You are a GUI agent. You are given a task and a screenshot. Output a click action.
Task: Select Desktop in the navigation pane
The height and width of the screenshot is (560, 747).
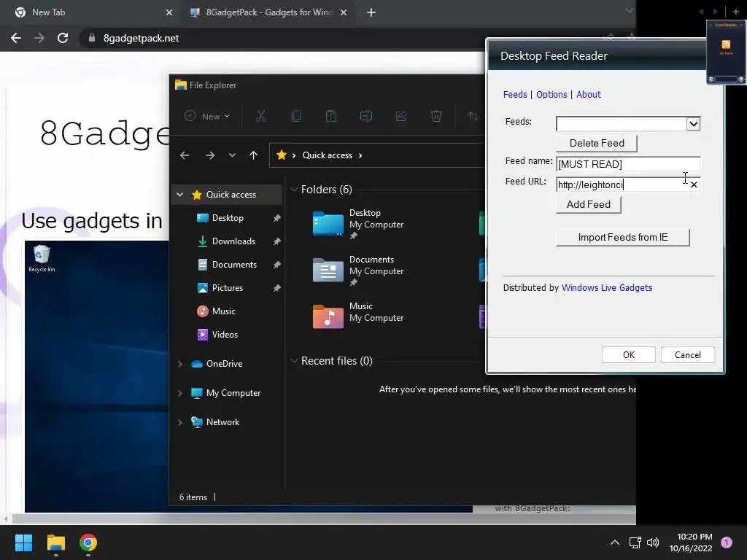(x=228, y=218)
